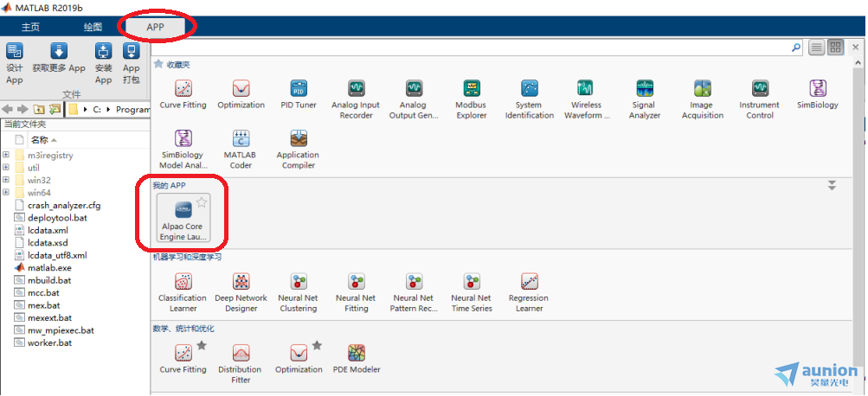Launch Alpao Core Engine Launcher app
Viewport: 868px width, 396px height.
coord(183,217)
